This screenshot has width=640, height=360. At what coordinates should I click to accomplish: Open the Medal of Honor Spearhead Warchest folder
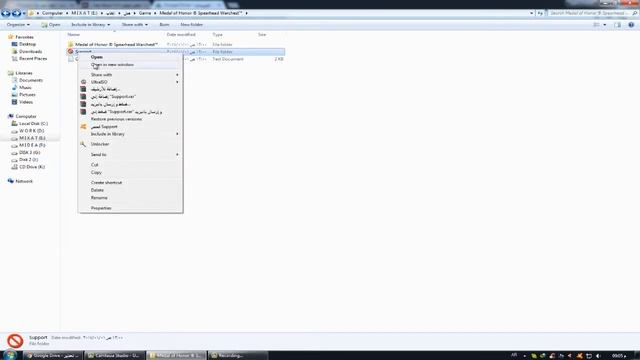[x=116, y=44]
